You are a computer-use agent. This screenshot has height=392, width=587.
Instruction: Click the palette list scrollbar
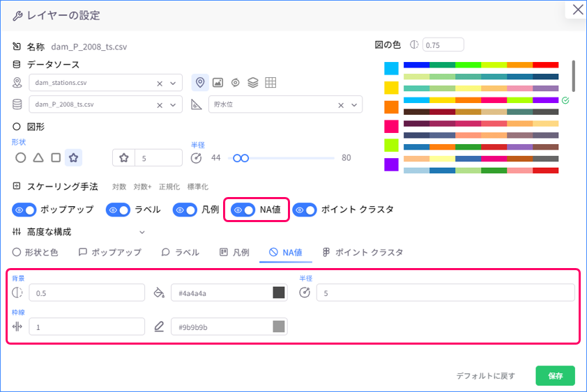tap(573, 76)
